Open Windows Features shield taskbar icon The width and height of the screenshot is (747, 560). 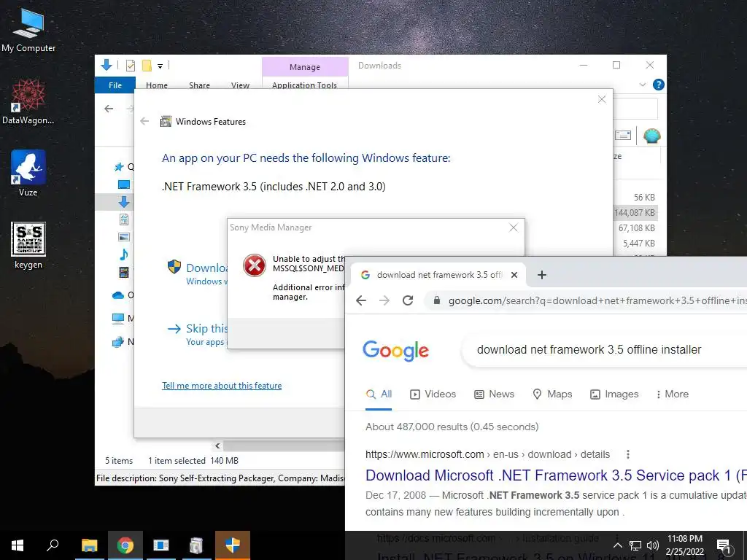(x=233, y=545)
